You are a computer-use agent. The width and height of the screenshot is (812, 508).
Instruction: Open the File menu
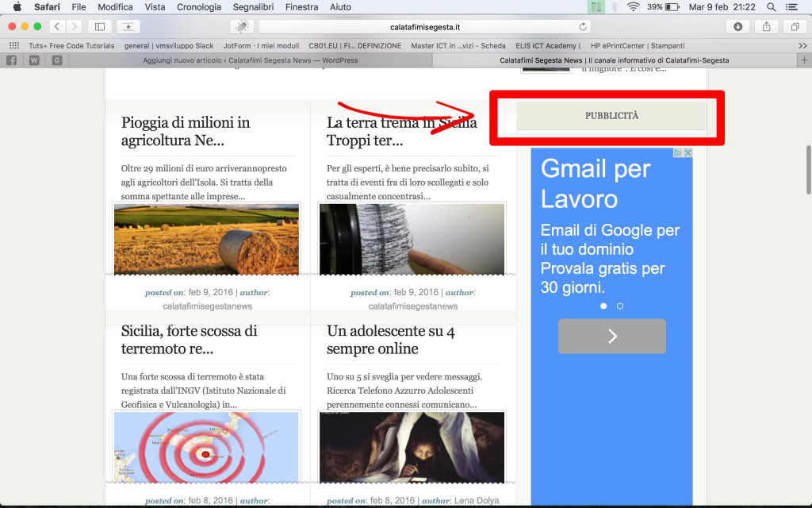point(79,6)
